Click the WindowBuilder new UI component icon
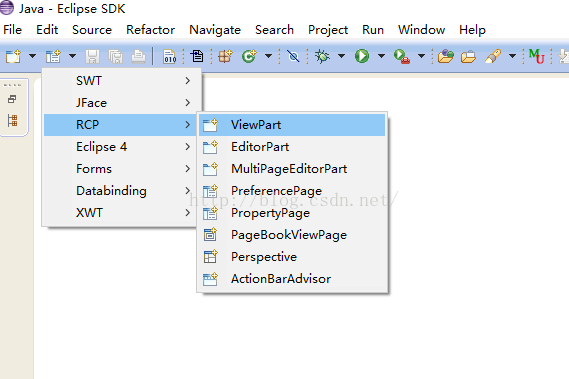Screen dimensions: 569x379 point(53,56)
